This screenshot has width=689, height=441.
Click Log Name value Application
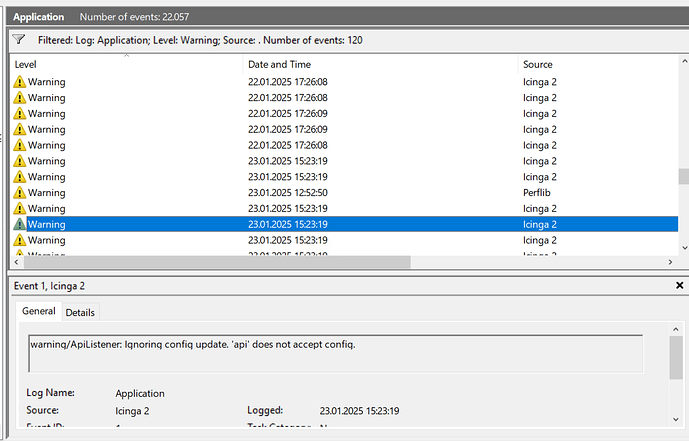[x=140, y=393]
